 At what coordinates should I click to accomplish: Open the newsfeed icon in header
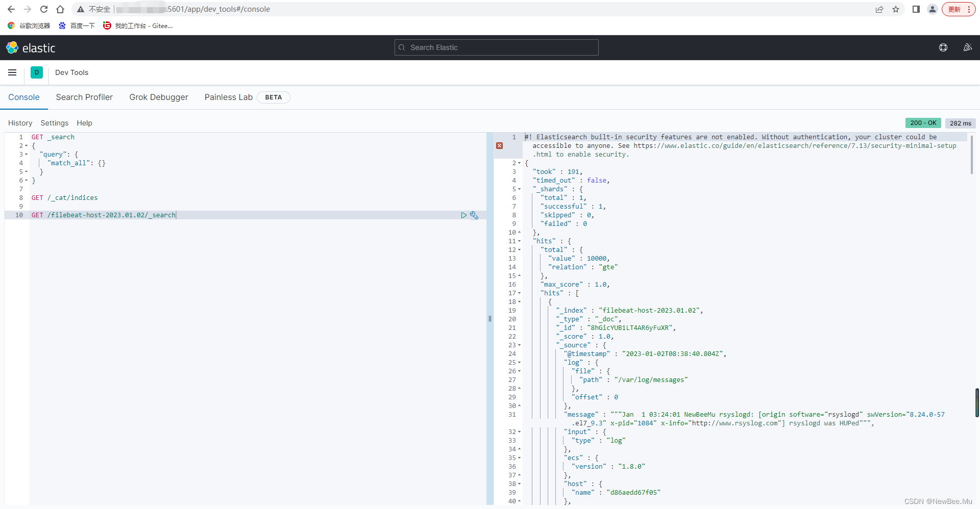click(967, 47)
